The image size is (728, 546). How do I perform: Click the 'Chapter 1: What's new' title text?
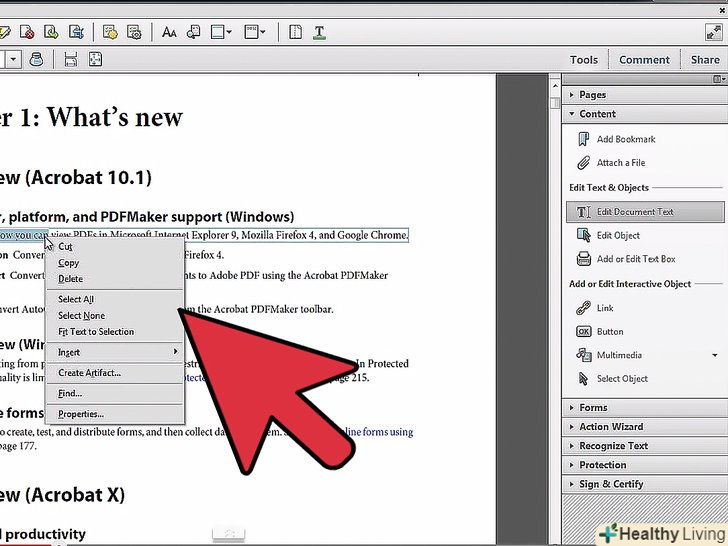pyautogui.click(x=91, y=117)
